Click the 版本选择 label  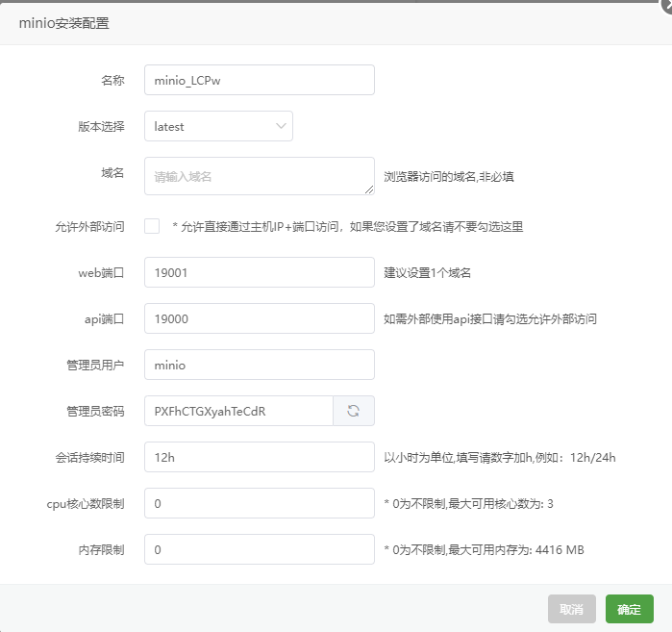102,126
